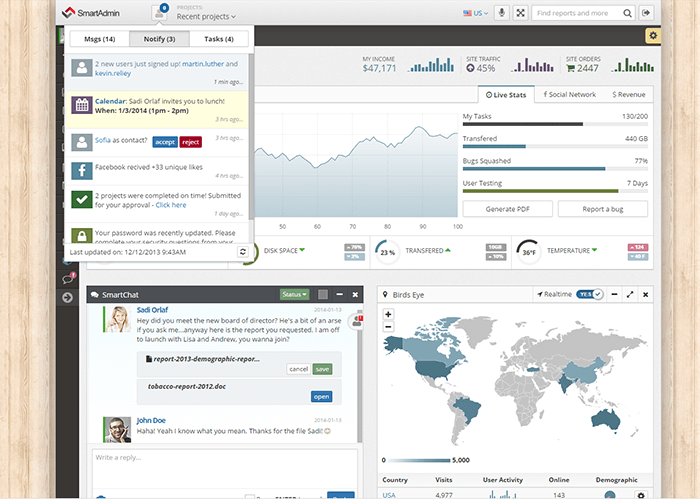Collapse the SmartChat widget
This screenshot has height=499, width=700.
coord(340,295)
